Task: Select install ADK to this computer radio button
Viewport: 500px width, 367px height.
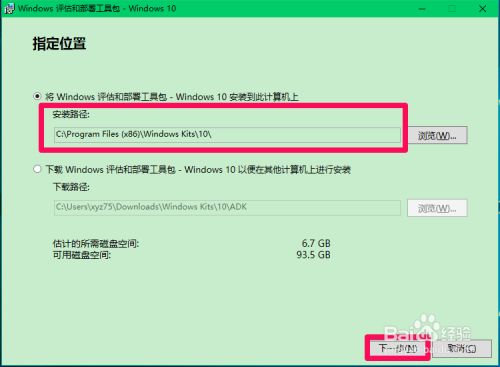Action: [37, 97]
